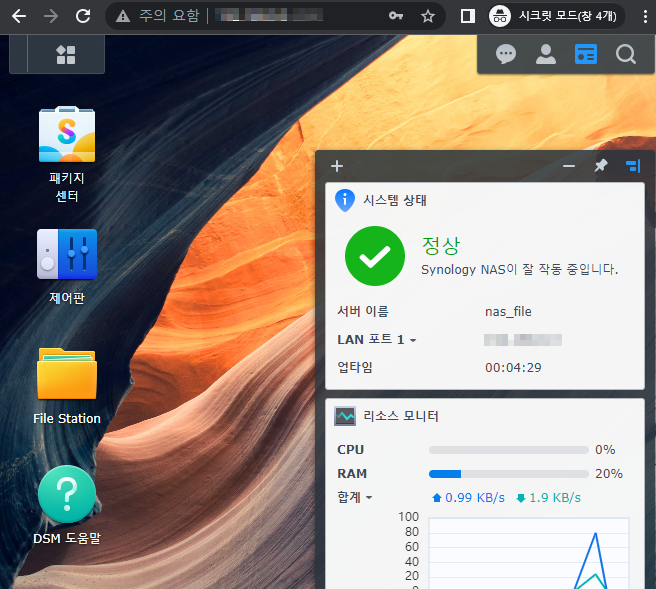Click the 리소스 모니터 widget title

pyautogui.click(x=401, y=416)
